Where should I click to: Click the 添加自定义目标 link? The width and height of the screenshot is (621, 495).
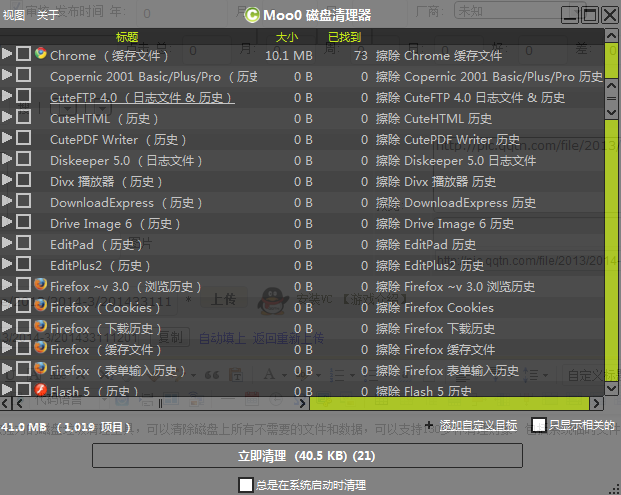click(x=478, y=425)
